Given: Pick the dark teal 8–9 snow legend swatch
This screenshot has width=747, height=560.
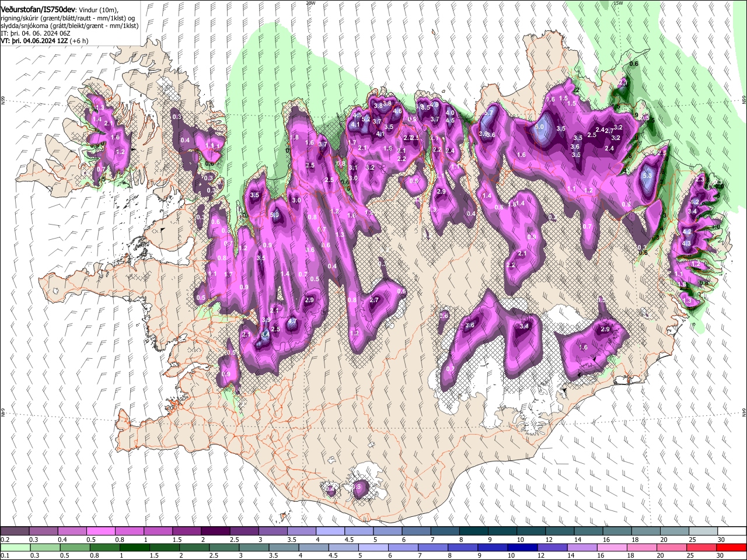Looking at the screenshot, I should tap(474, 531).
